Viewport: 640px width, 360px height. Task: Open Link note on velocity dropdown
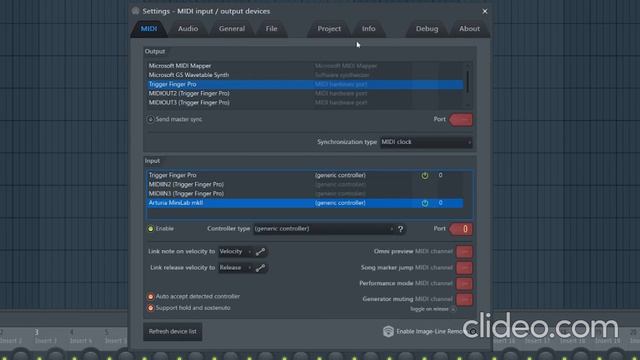coord(235,251)
